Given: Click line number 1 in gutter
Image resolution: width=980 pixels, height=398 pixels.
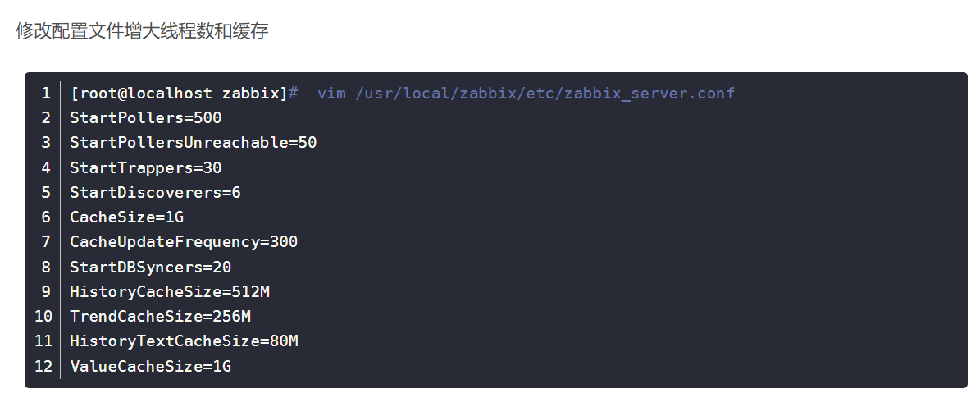Looking at the screenshot, I should tap(46, 94).
